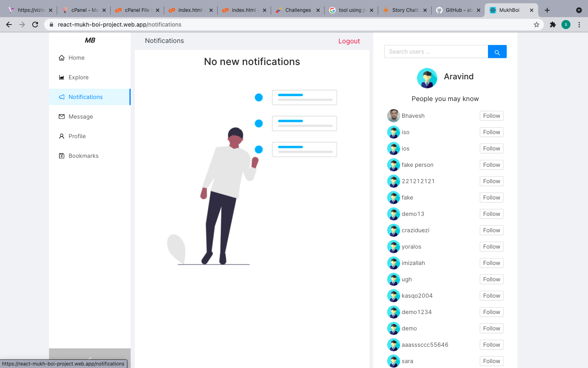Screen dimensions: 588x368
Task: Open Bhavesh's profile photo
Action: (394, 116)
